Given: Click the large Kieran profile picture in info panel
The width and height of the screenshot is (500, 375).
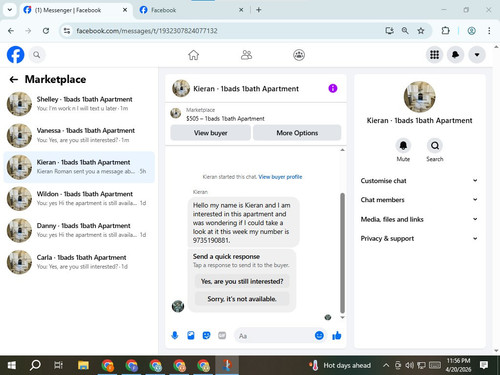Looking at the screenshot, I should pyautogui.click(x=419, y=97).
